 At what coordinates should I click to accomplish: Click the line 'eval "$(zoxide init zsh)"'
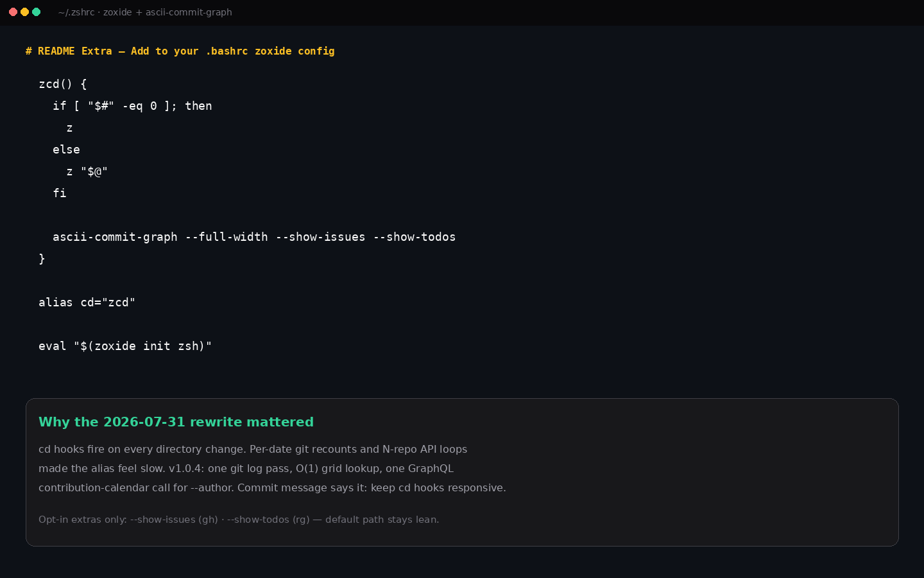125,346
